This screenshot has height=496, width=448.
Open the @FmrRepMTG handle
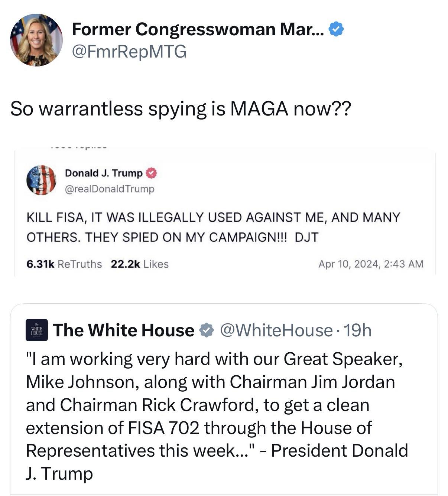pyautogui.click(x=129, y=51)
